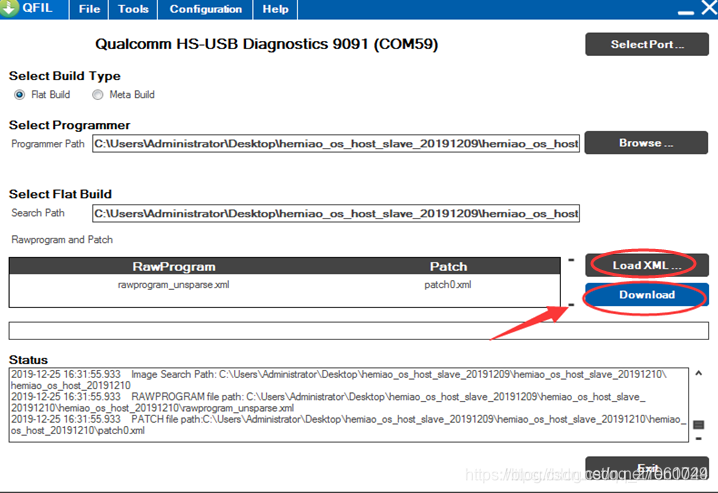
Task: Click the Image Search Path log line
Action: [x=339, y=380]
